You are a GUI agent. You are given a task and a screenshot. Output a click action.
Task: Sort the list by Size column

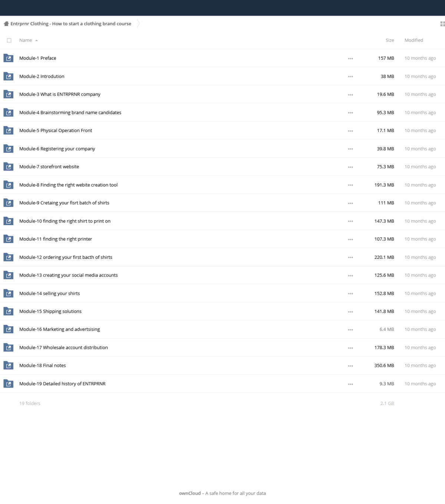390,40
